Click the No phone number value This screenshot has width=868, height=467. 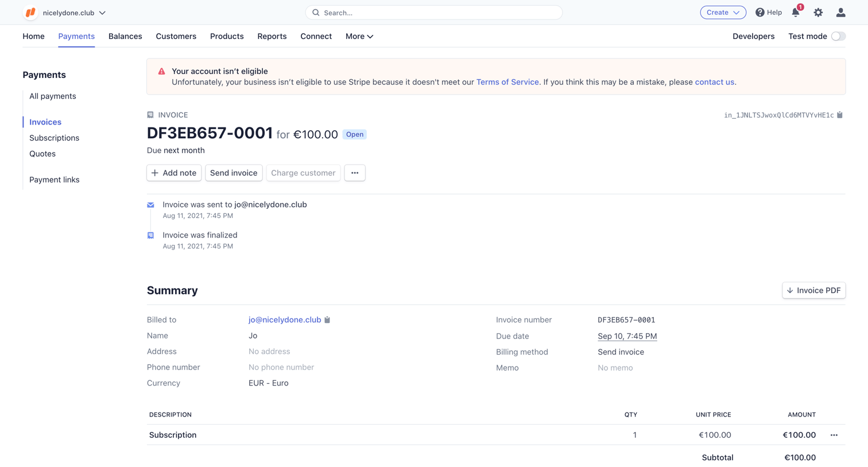(x=281, y=367)
